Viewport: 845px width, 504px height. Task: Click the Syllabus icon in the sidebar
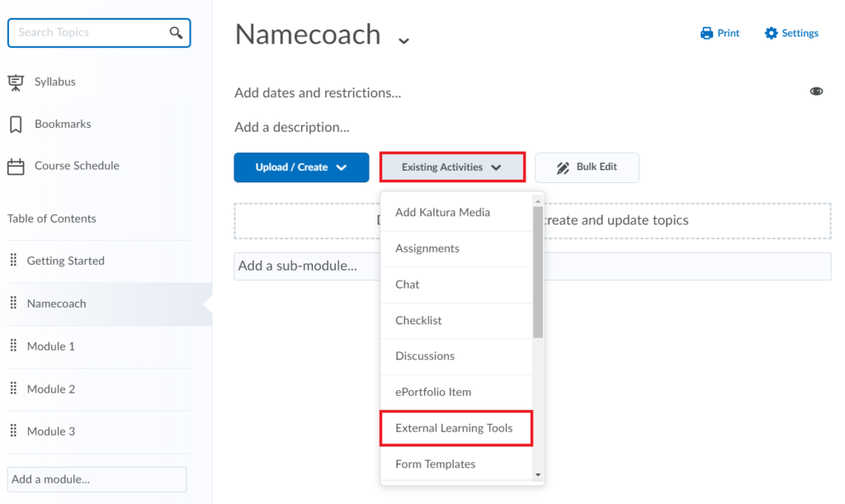(x=16, y=81)
